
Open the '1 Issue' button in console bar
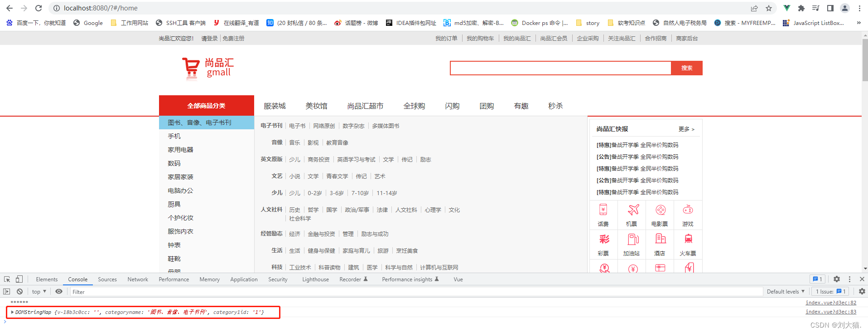point(831,292)
